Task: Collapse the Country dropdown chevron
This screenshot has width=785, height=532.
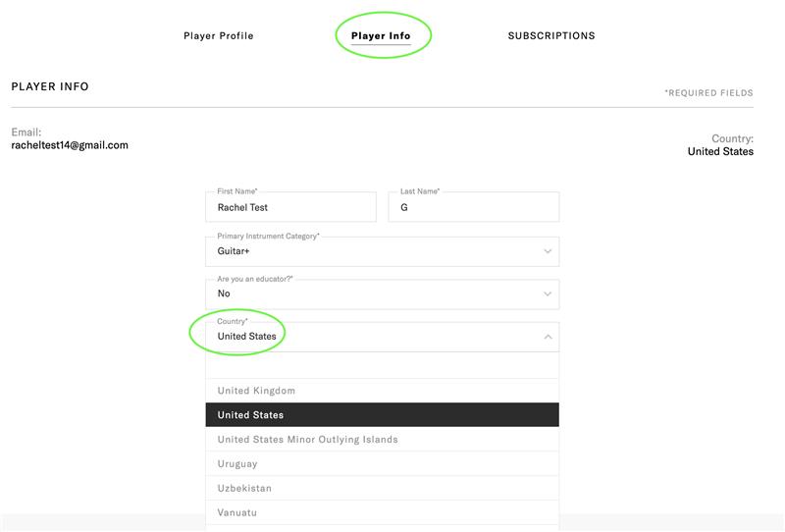Action: click(548, 337)
